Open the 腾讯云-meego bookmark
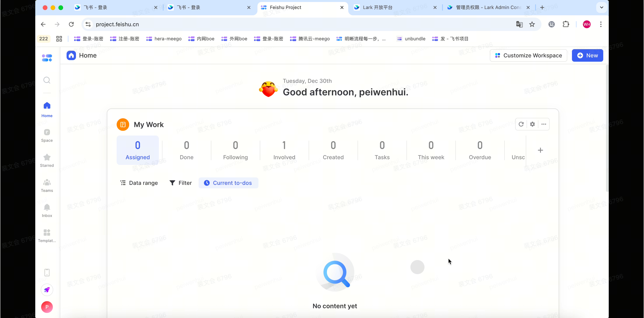The image size is (644, 318). coord(310,39)
